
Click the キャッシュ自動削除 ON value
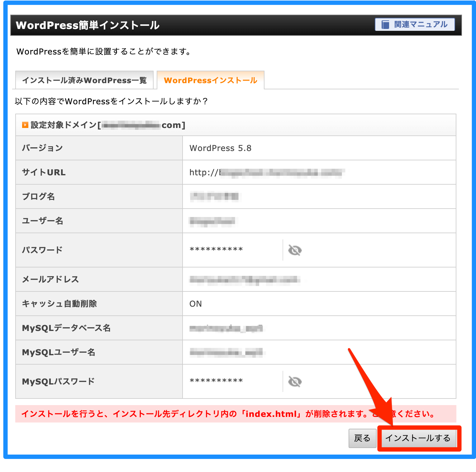196,304
